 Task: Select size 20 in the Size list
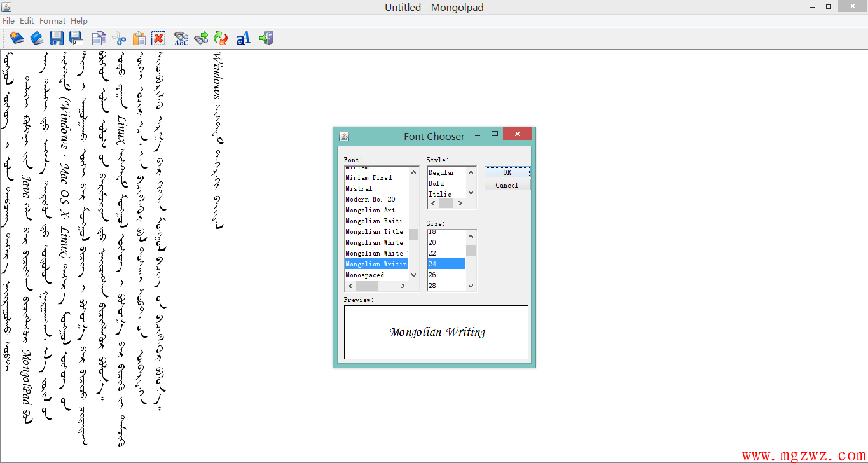click(x=446, y=242)
